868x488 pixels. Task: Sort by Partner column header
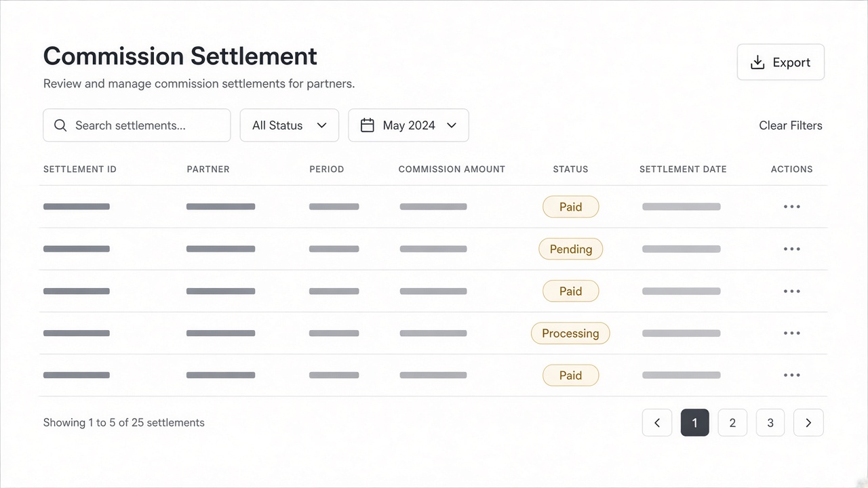208,169
